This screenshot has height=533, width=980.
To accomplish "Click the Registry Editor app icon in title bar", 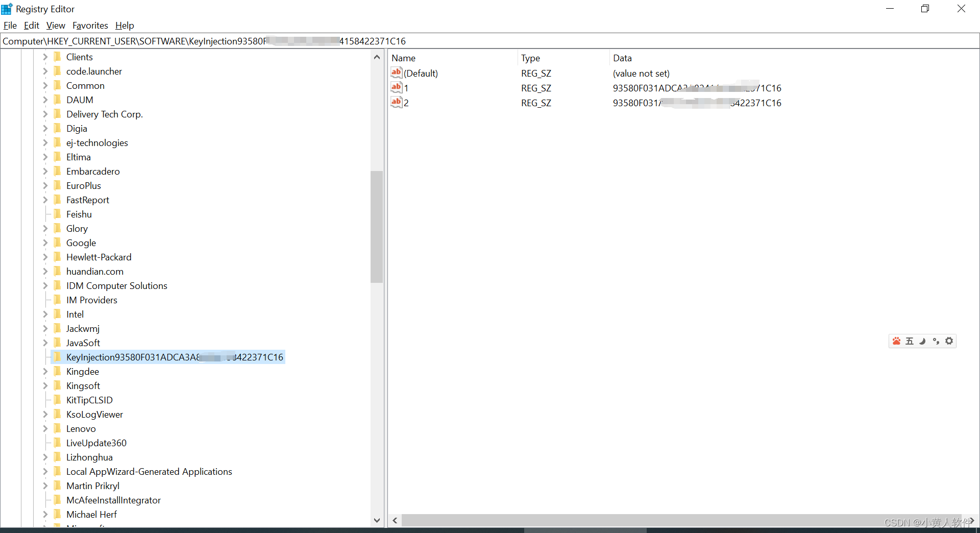I will click(x=7, y=9).
